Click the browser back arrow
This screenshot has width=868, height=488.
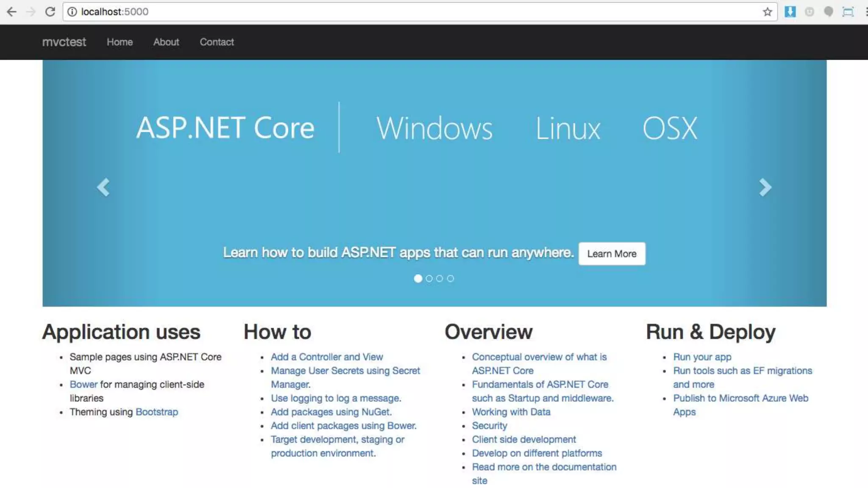click(11, 12)
